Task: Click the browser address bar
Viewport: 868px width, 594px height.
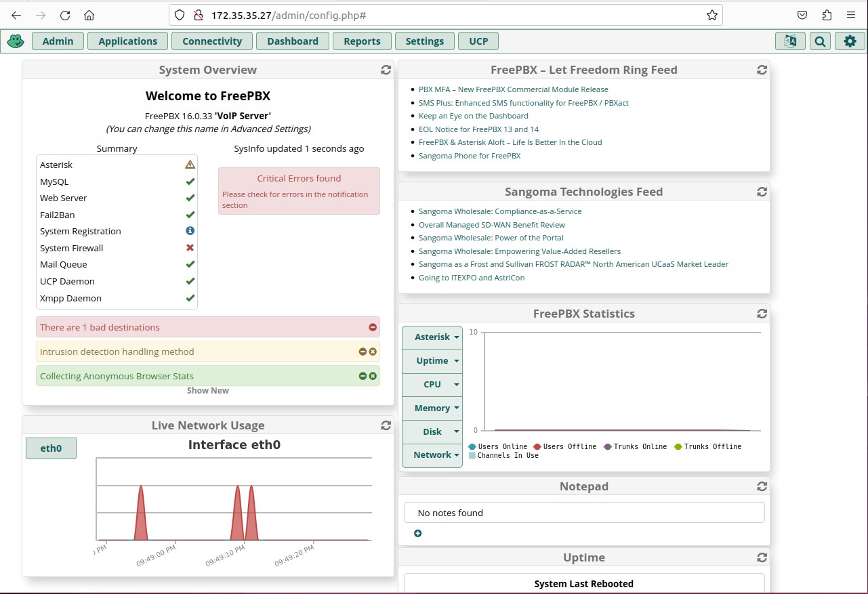Action: click(445, 15)
